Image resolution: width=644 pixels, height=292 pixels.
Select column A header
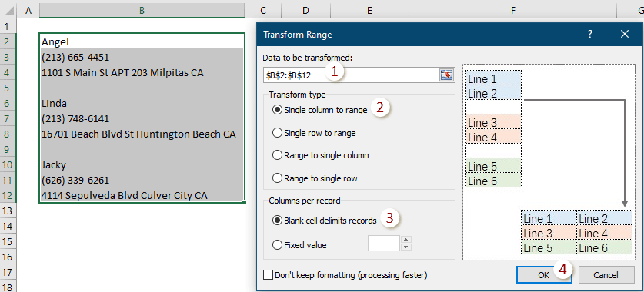[28, 11]
